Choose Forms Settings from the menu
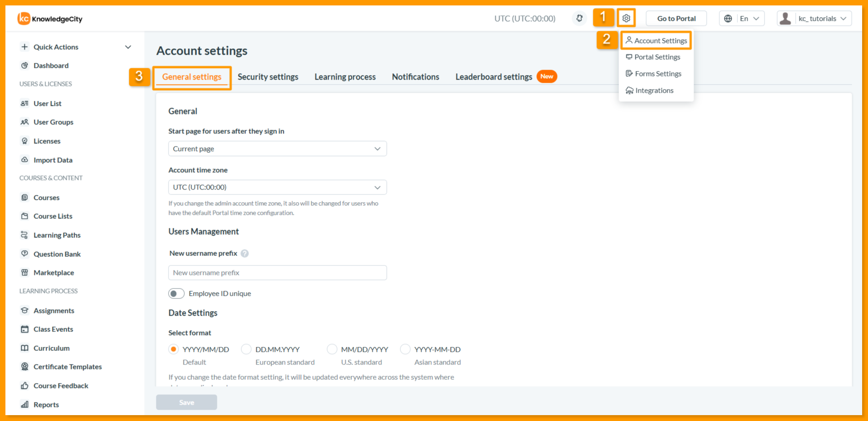 click(x=653, y=74)
